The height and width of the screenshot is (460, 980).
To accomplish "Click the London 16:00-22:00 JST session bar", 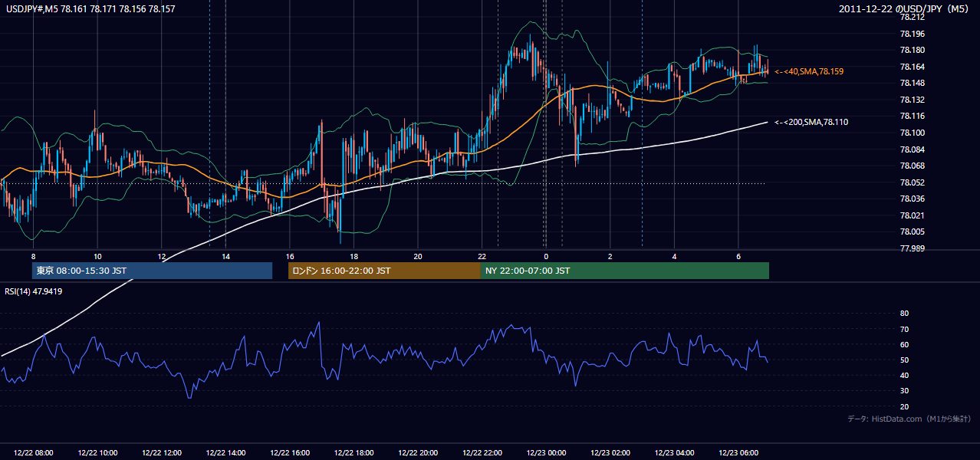I will 384,271.
